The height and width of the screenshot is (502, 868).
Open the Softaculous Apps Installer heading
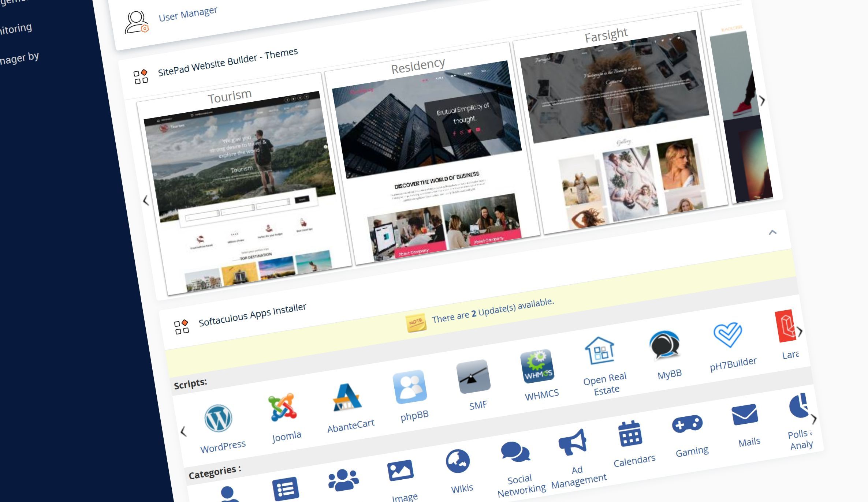[x=252, y=315]
